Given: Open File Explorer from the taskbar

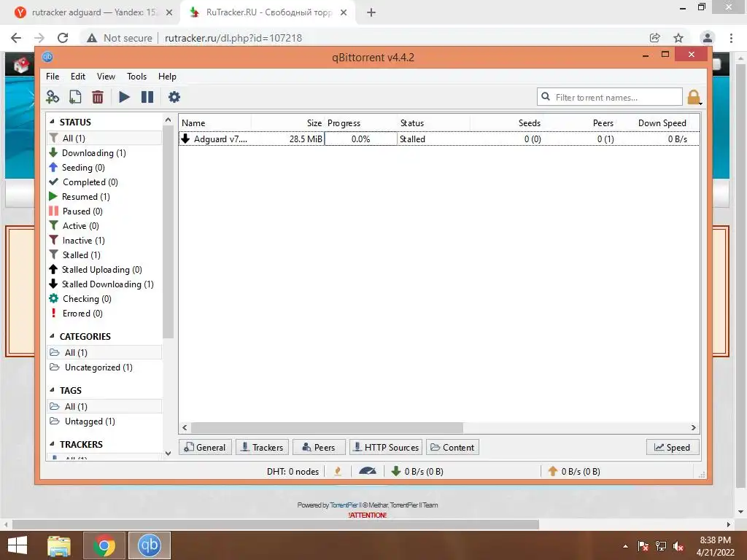Looking at the screenshot, I should [x=59, y=545].
